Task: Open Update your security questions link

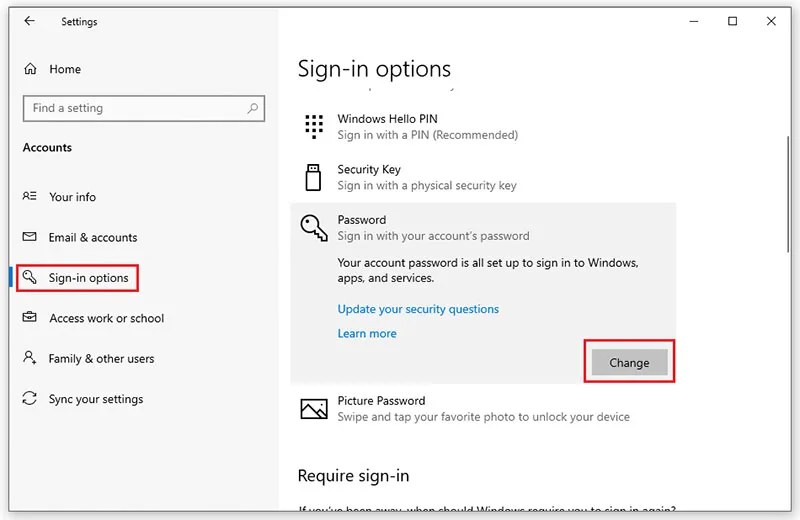Action: click(418, 309)
